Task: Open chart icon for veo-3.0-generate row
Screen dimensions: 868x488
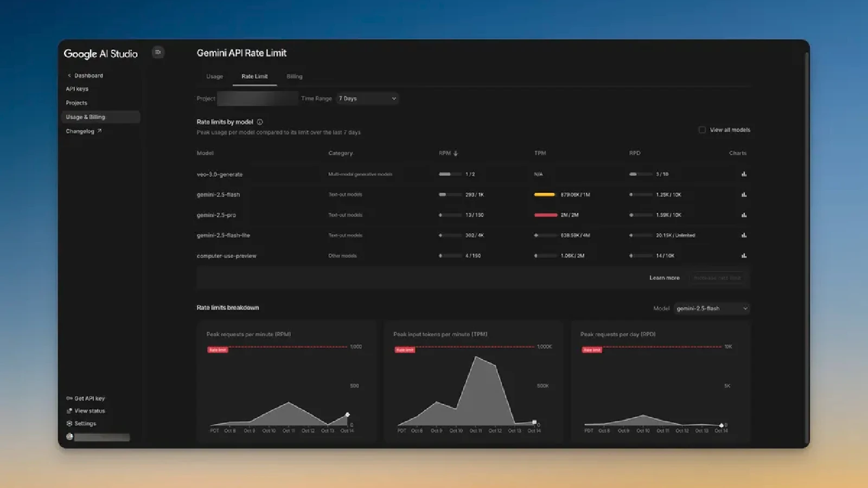Action: click(744, 174)
